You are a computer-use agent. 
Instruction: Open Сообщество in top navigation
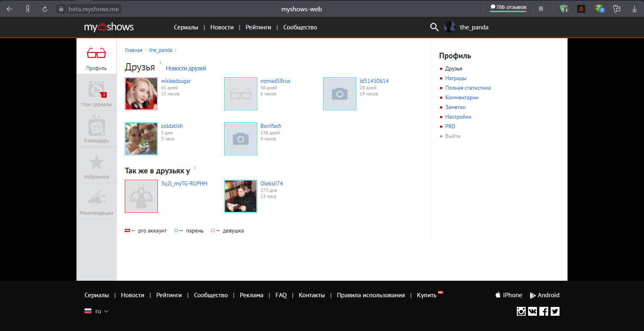[x=300, y=27]
